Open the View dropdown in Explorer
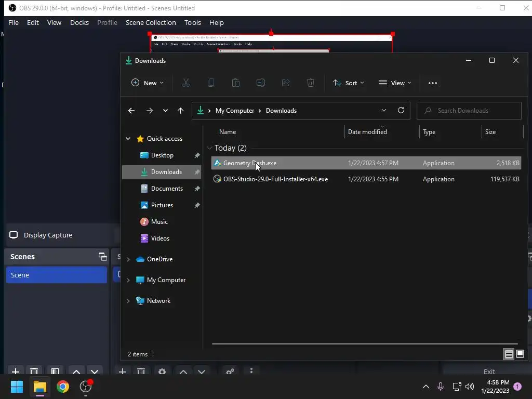This screenshot has width=532, height=399. click(x=395, y=83)
